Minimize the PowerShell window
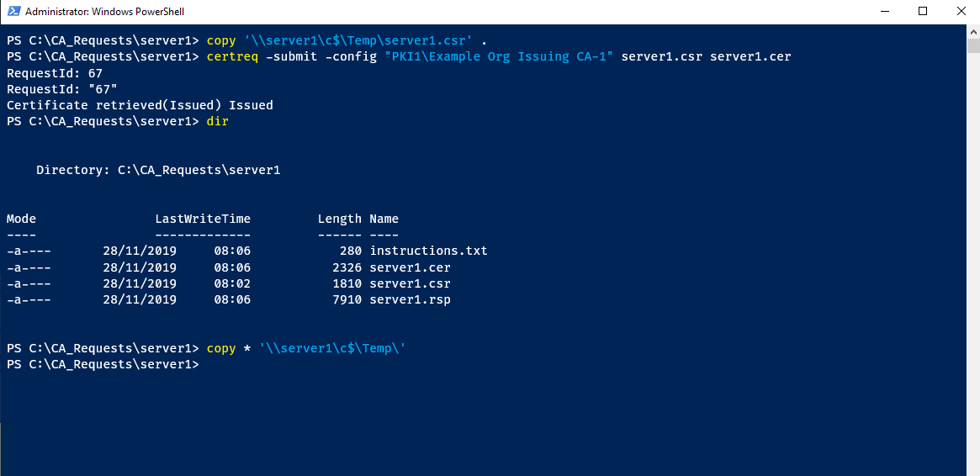 click(x=884, y=12)
